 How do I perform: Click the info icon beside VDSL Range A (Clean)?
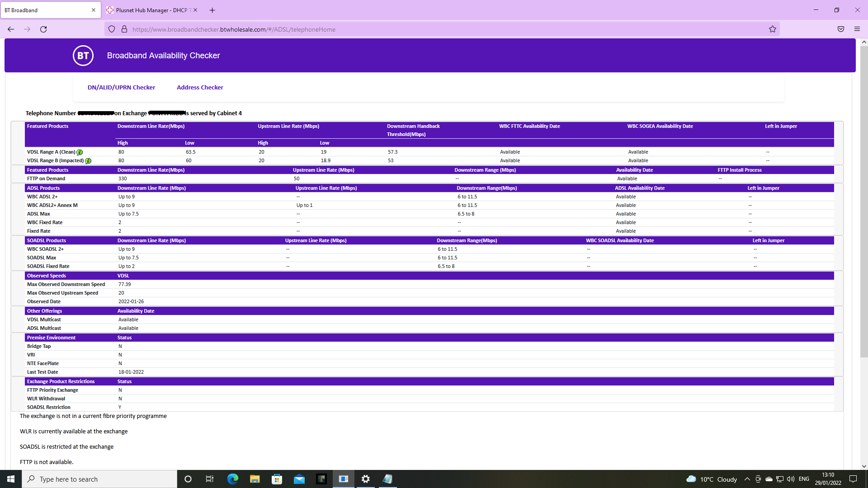coord(80,152)
